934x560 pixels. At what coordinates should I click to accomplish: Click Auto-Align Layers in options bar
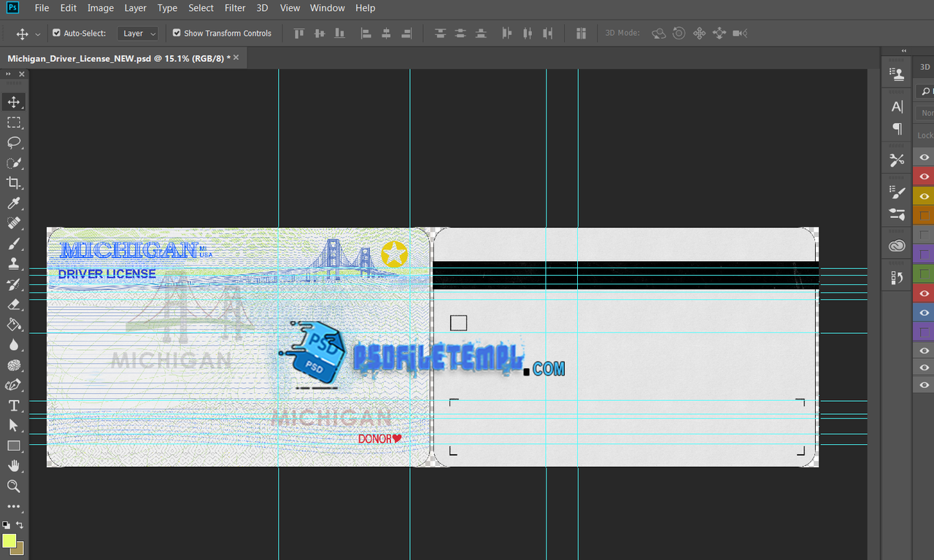click(x=581, y=34)
